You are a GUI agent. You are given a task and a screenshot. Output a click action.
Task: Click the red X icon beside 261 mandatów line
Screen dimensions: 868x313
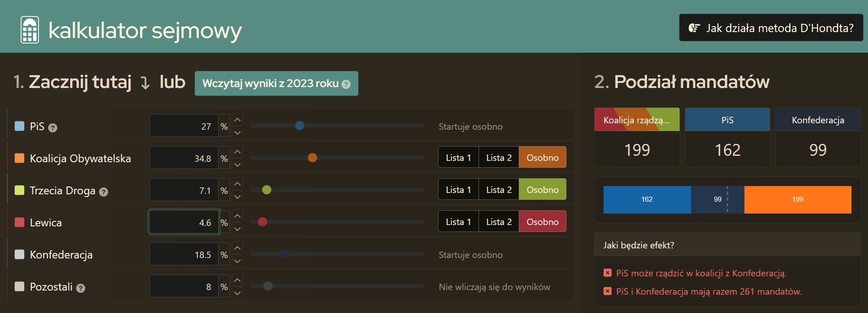(608, 291)
